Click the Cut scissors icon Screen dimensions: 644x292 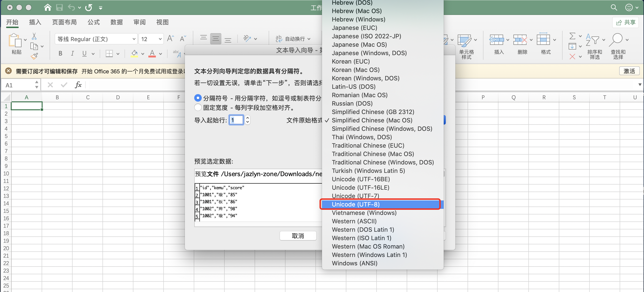coord(34,36)
